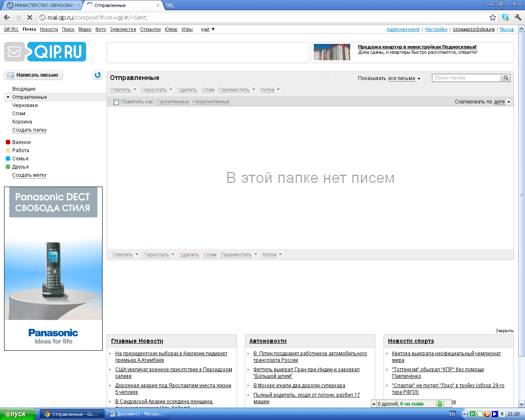Open the Входящие folder
The width and height of the screenshot is (525, 420).
pos(24,89)
